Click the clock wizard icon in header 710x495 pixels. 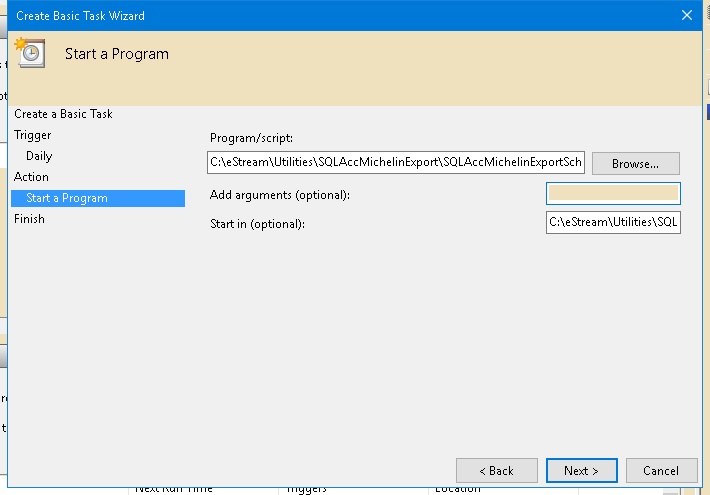pos(31,54)
